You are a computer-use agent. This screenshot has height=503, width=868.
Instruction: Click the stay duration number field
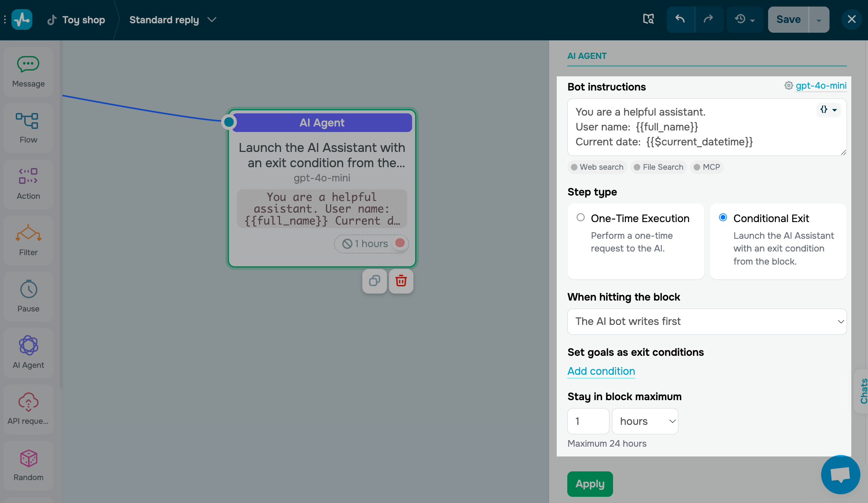tap(588, 421)
